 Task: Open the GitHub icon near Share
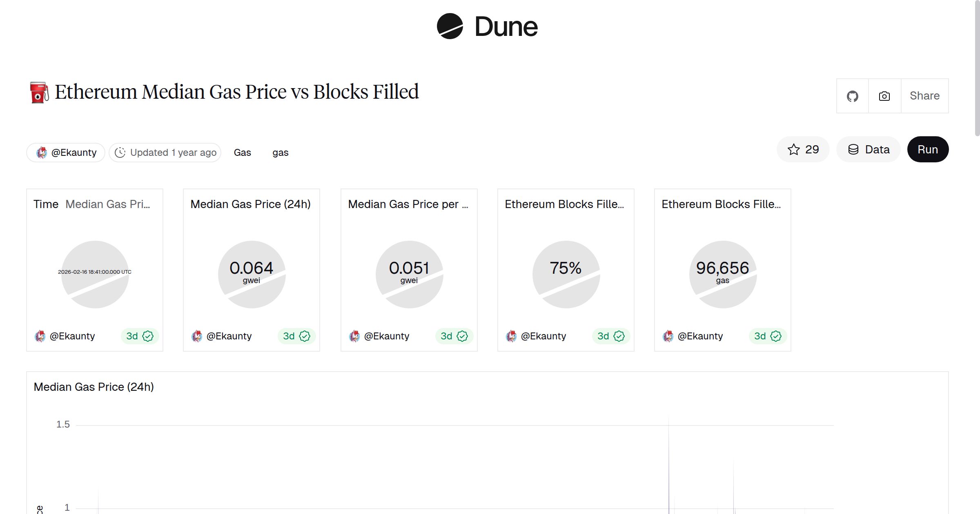coord(853,95)
